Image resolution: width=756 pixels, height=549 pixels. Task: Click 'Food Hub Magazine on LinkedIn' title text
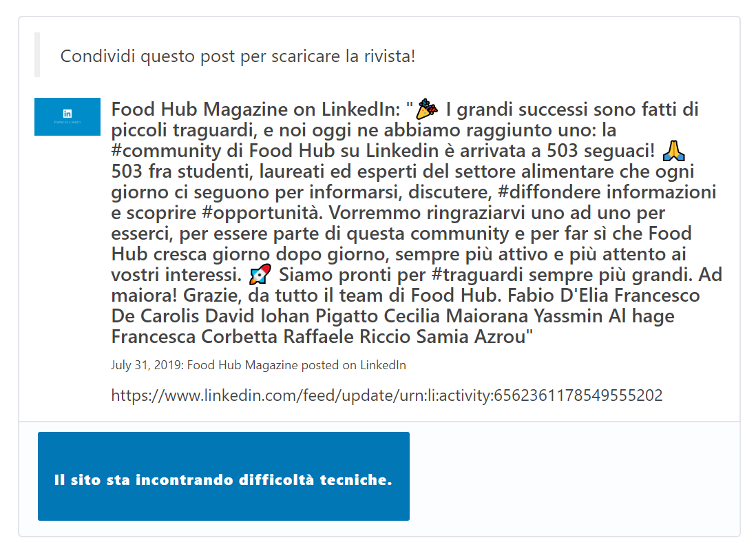click(256, 110)
